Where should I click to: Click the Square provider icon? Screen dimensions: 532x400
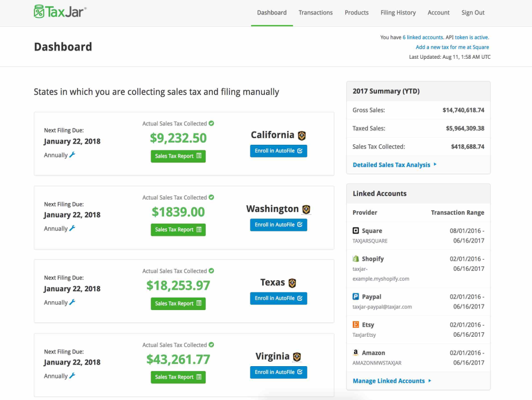pyautogui.click(x=356, y=230)
